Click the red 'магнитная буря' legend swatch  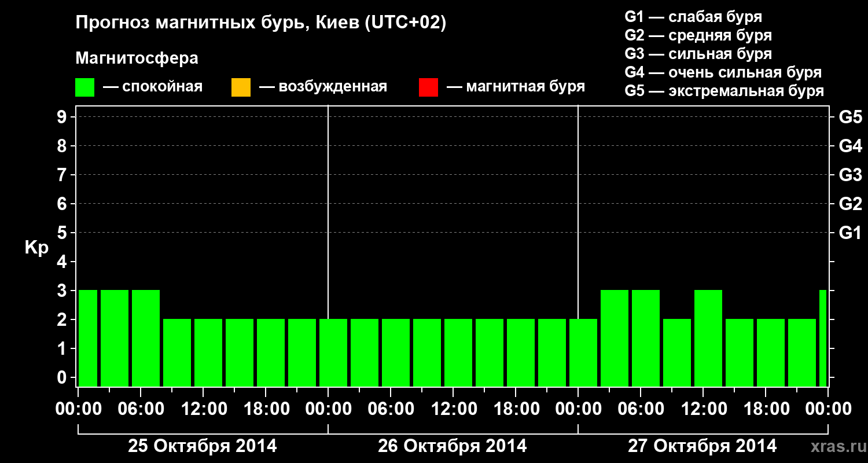point(428,87)
